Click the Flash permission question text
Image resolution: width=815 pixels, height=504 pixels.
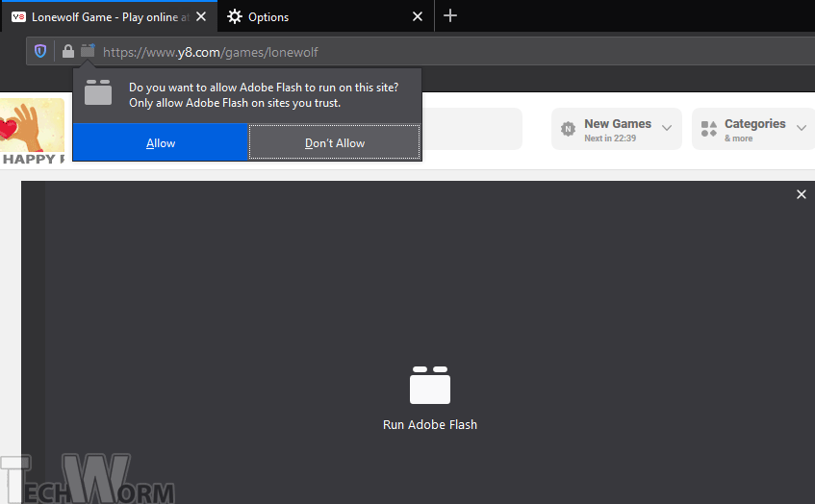[x=264, y=95]
